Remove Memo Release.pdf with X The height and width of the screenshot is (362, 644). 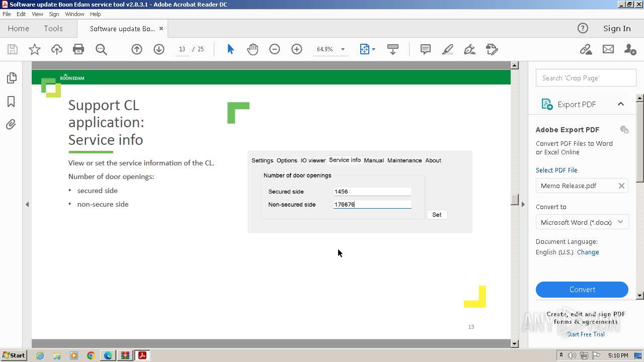621,186
